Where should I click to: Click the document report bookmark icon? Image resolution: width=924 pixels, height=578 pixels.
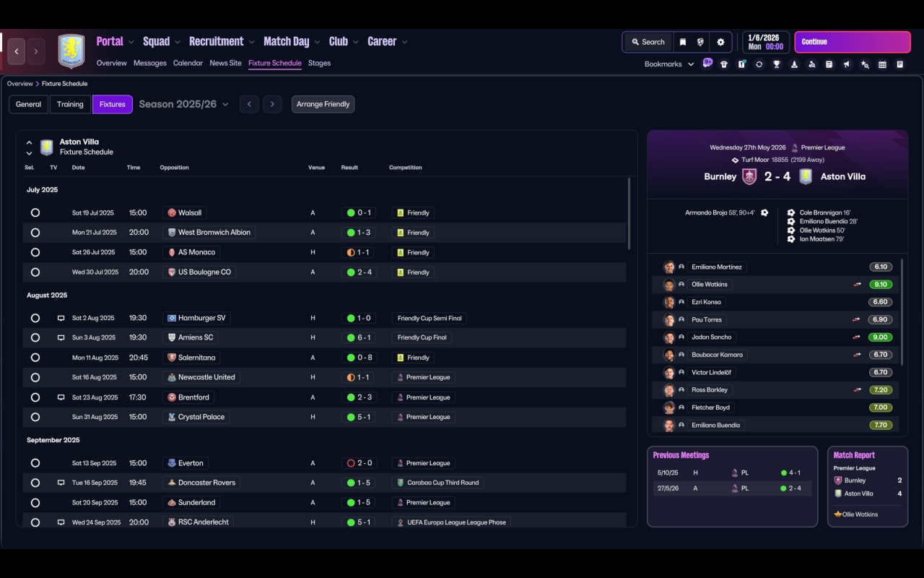pos(829,64)
